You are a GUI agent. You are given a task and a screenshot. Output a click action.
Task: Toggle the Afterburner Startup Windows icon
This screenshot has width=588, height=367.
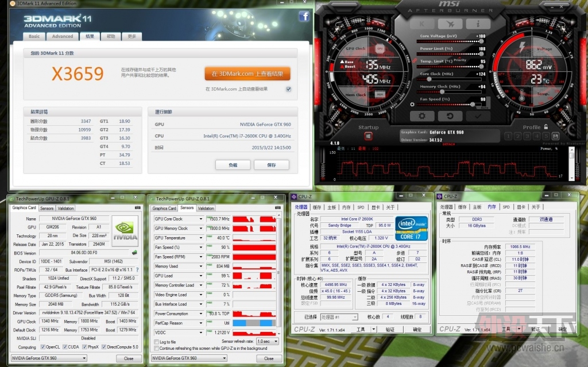point(368,136)
